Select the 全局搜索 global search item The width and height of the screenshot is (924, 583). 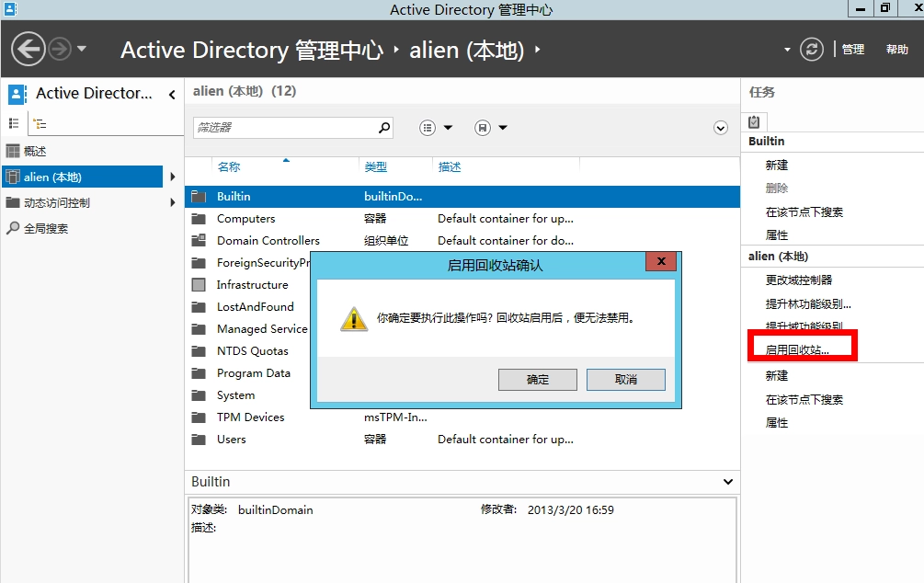click(45, 228)
